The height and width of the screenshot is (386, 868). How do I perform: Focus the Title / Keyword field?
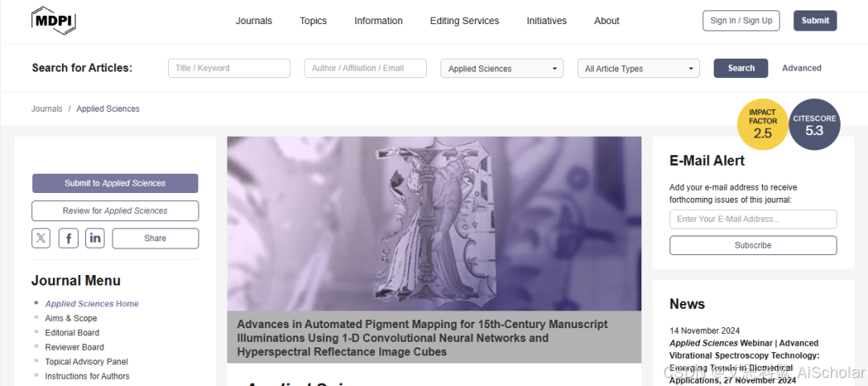point(229,68)
